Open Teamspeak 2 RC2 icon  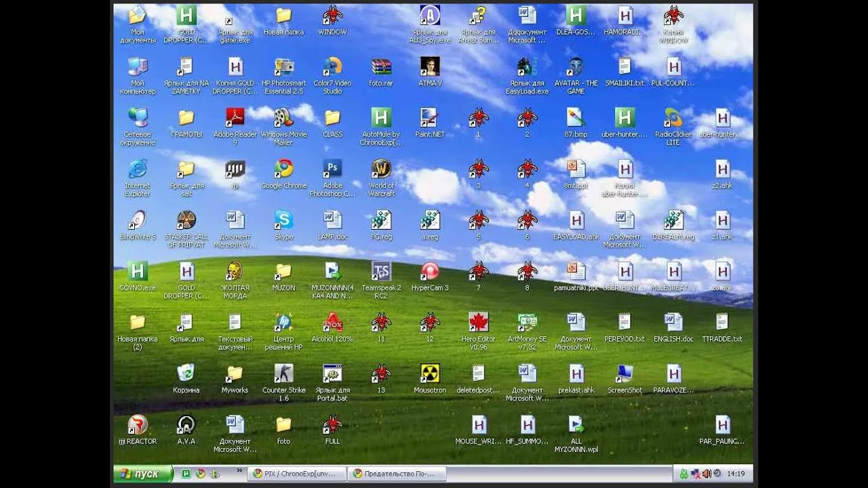pyautogui.click(x=381, y=280)
